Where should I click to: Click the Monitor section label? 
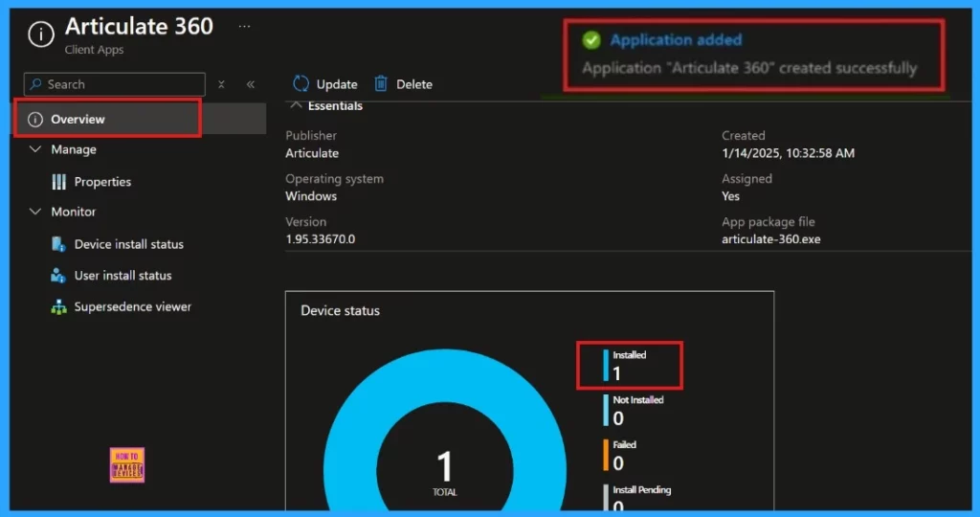[74, 212]
